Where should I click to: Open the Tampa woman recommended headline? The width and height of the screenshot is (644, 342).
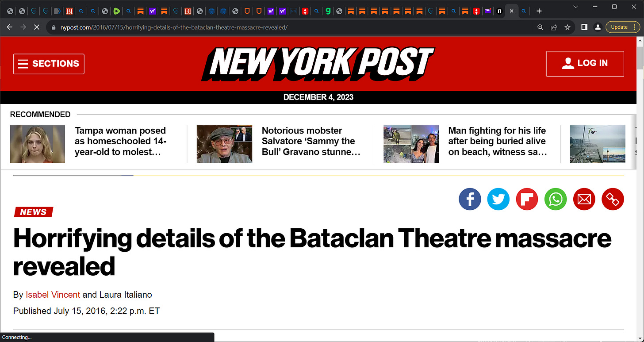(121, 142)
